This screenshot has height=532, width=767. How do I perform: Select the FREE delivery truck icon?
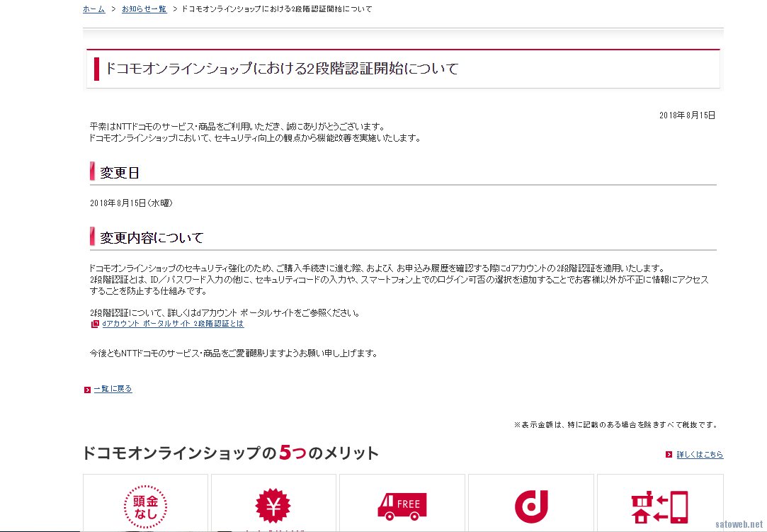(x=402, y=506)
